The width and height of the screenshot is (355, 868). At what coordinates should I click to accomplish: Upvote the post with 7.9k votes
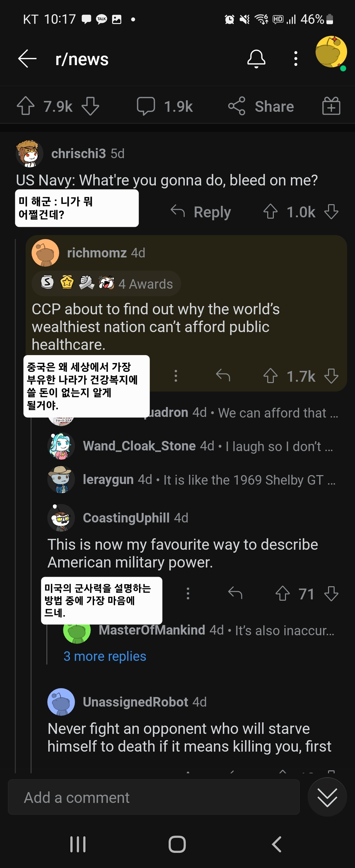click(26, 106)
